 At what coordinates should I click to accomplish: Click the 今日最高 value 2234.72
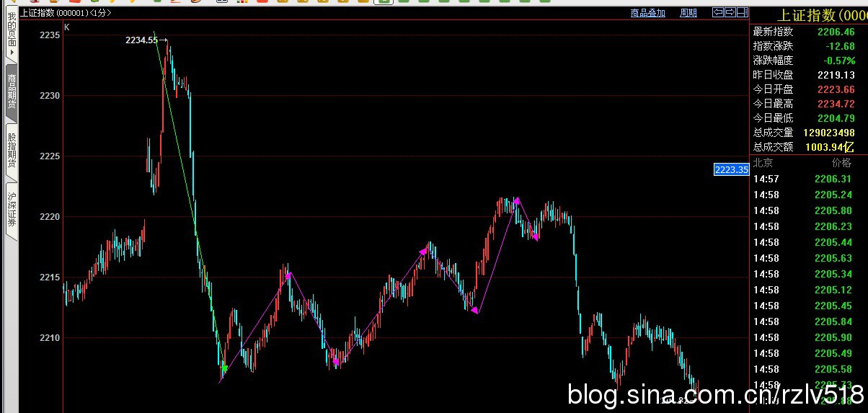tap(835, 104)
